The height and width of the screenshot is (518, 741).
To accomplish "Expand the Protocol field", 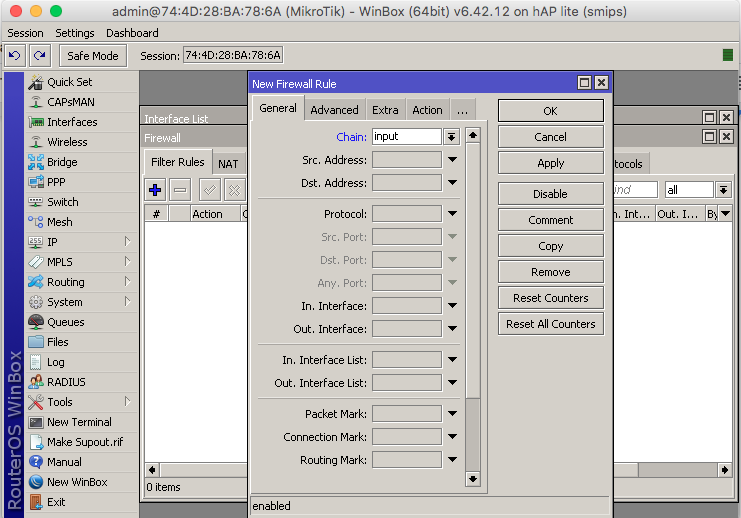I will (x=452, y=214).
